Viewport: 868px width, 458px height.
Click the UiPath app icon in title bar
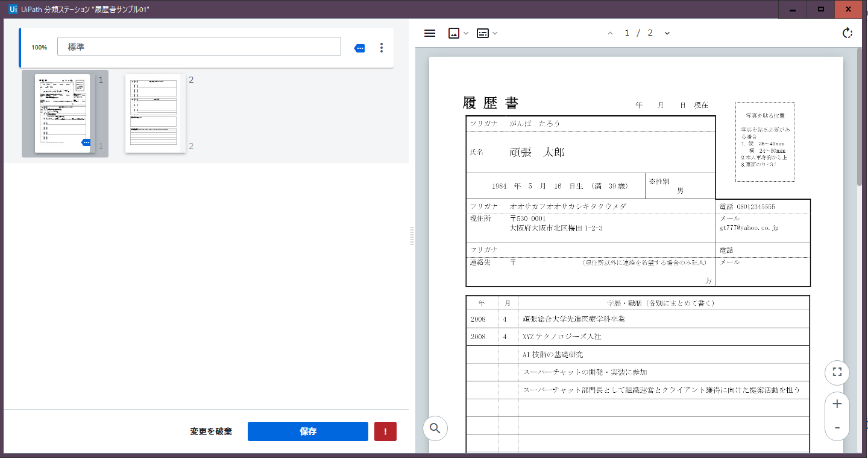13,9
